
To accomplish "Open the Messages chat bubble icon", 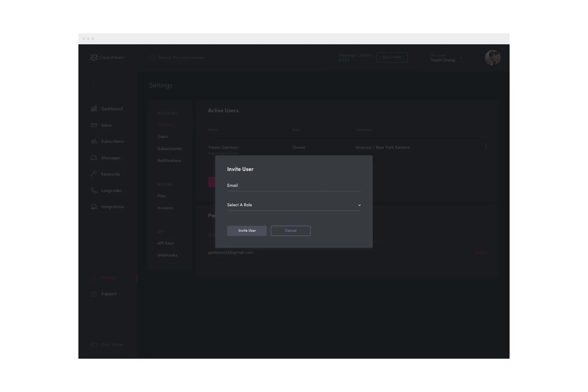I will click(94, 158).
